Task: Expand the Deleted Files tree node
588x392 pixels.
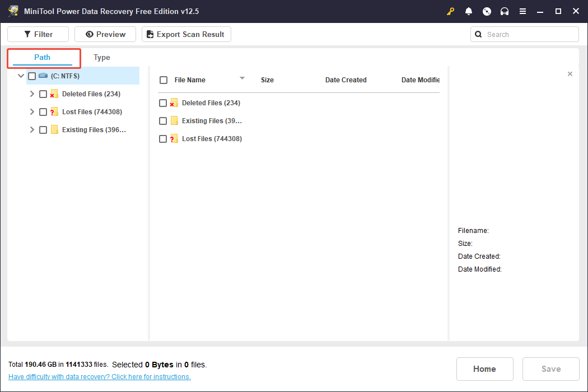Action: coord(32,94)
